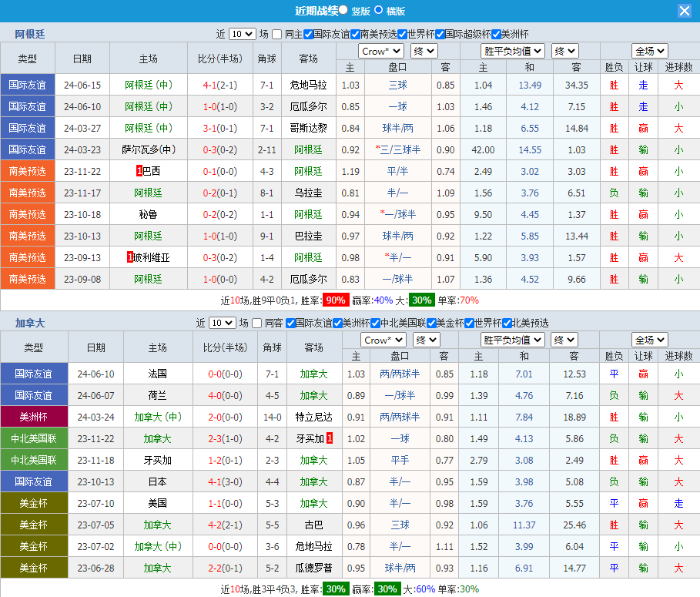This screenshot has width=700, height=597.
Task: Enable the 同主 checkbox for 阿根廷
Action: (277, 34)
